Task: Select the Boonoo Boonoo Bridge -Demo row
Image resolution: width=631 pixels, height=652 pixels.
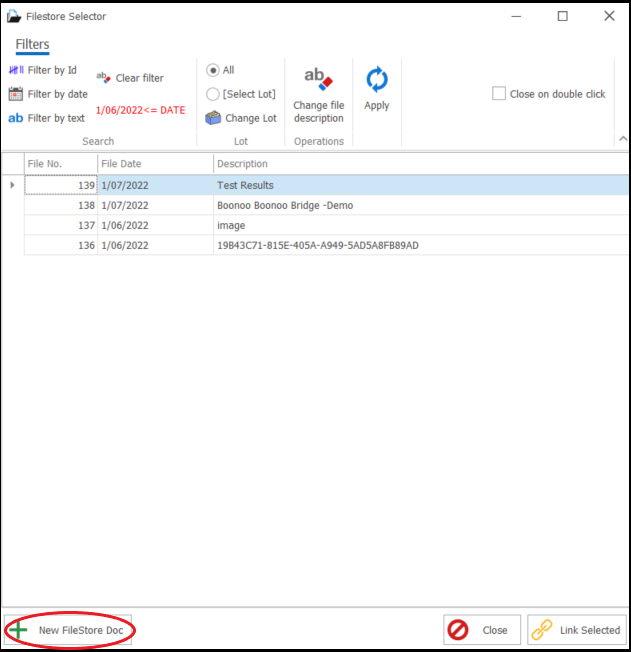Action: pyautogui.click(x=285, y=205)
